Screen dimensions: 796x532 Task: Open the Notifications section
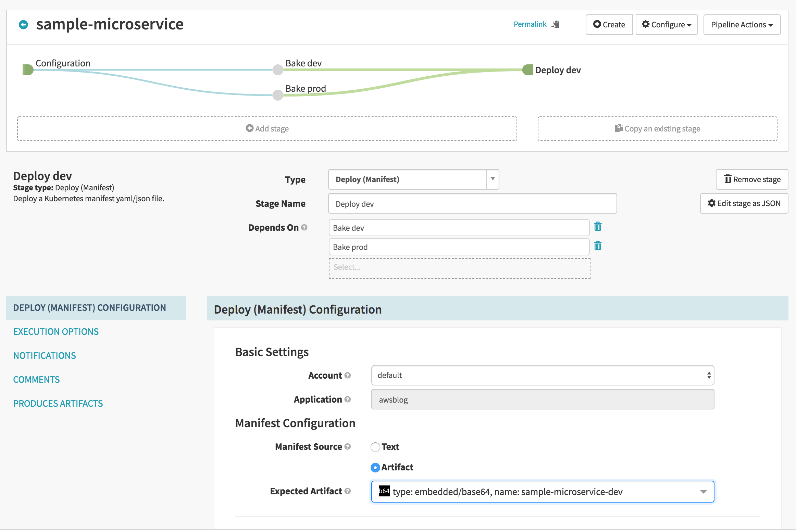tap(45, 356)
